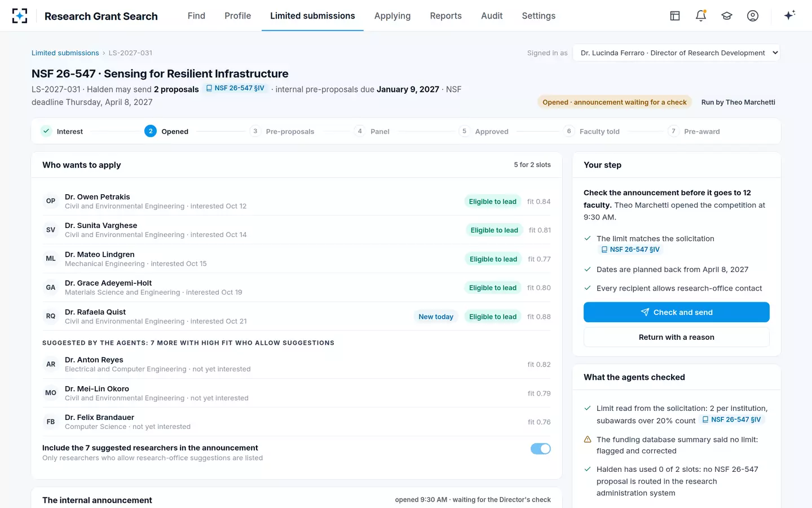
Task: Open the Reports tab
Action: pyautogui.click(x=445, y=16)
